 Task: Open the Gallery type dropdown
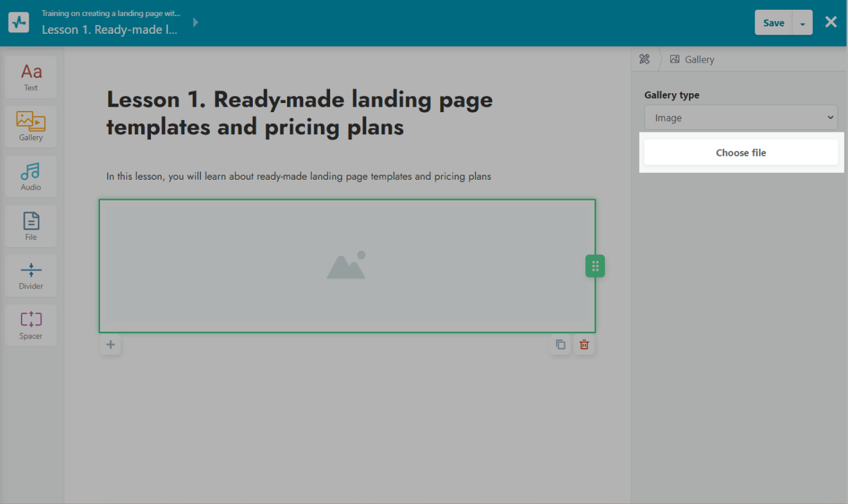(741, 118)
